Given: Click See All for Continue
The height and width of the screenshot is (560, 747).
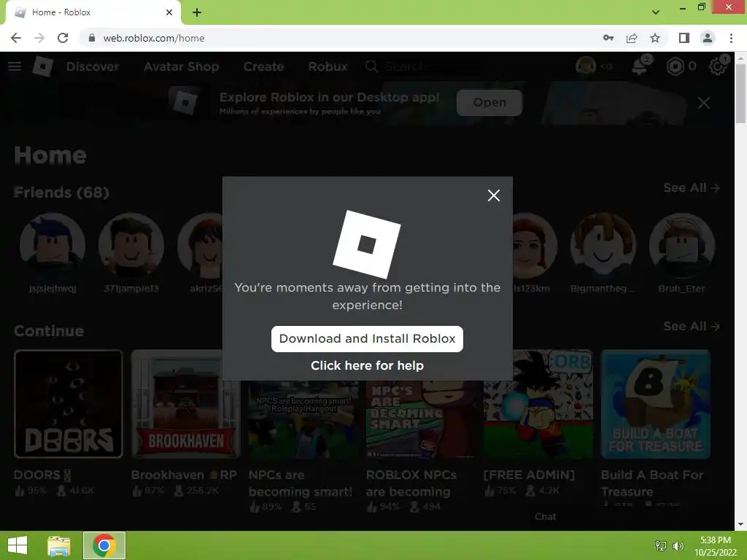Looking at the screenshot, I should click(692, 326).
